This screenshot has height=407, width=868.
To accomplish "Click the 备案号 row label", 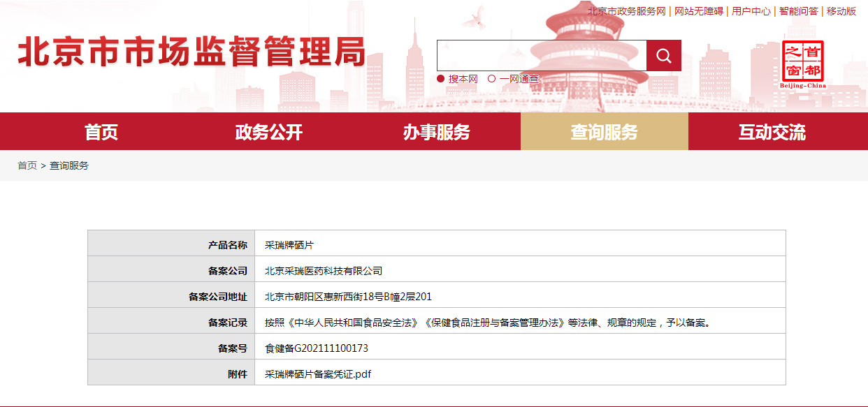I will pyautogui.click(x=233, y=348).
